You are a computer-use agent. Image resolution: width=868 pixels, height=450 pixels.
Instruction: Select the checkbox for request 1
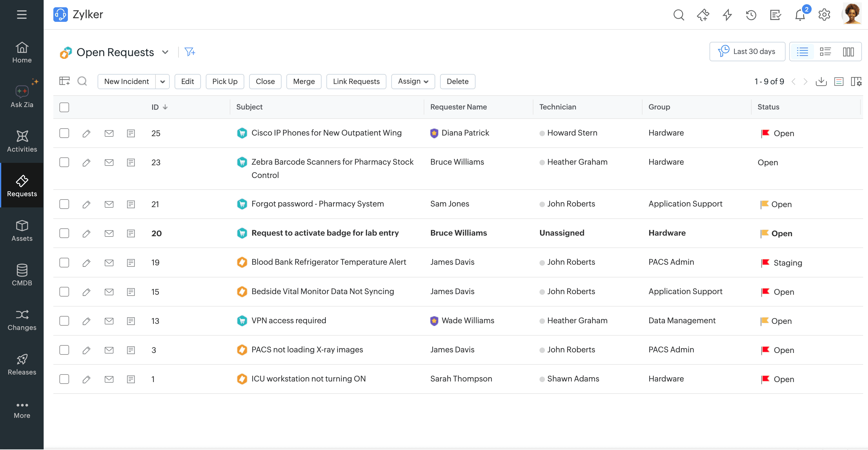tap(64, 379)
